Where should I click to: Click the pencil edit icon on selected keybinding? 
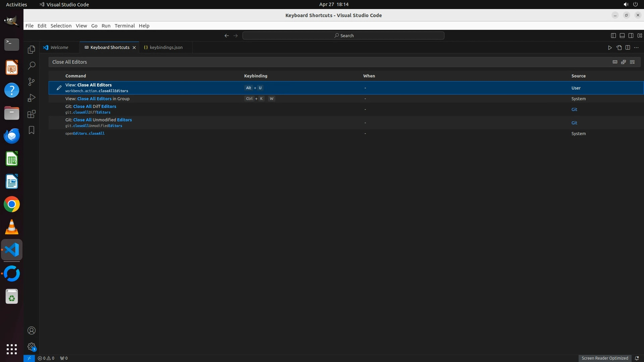click(59, 88)
